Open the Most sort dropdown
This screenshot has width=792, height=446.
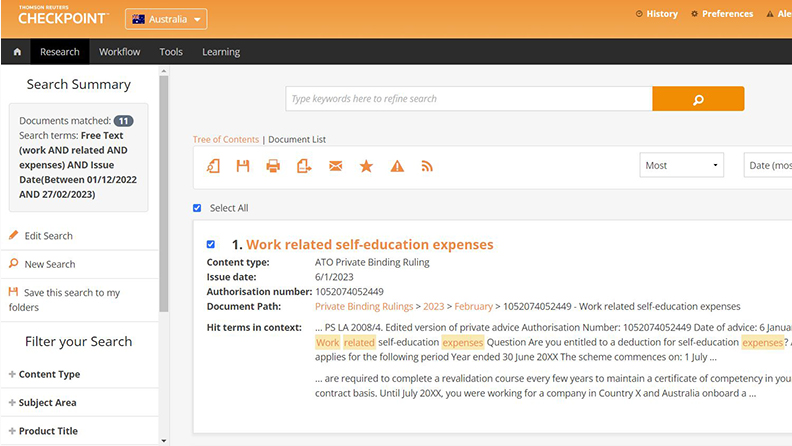point(683,165)
